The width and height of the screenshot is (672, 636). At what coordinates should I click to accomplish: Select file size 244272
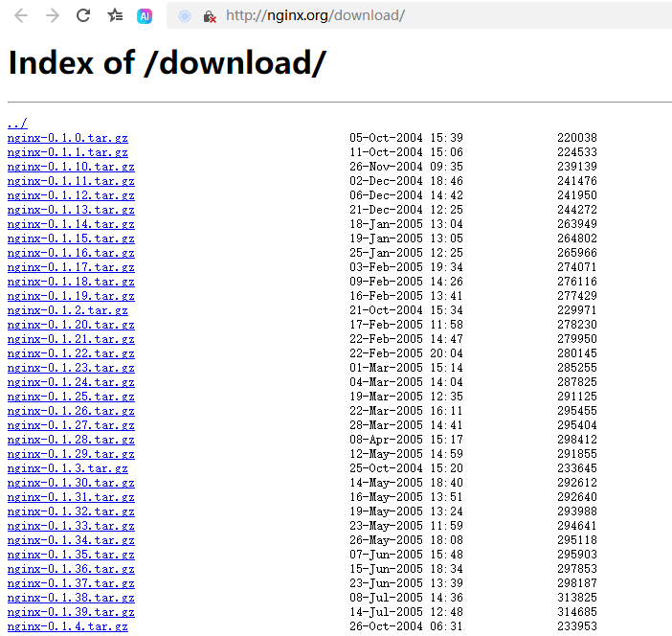[x=577, y=210]
